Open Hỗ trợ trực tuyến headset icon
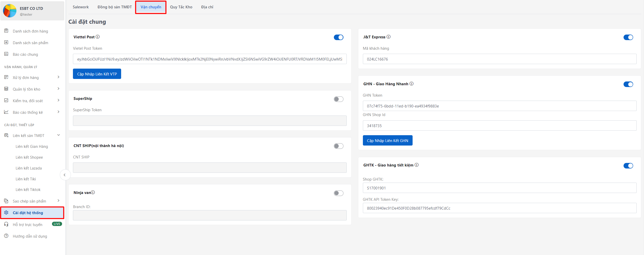Screen dimensions: 644x255 [6, 224]
